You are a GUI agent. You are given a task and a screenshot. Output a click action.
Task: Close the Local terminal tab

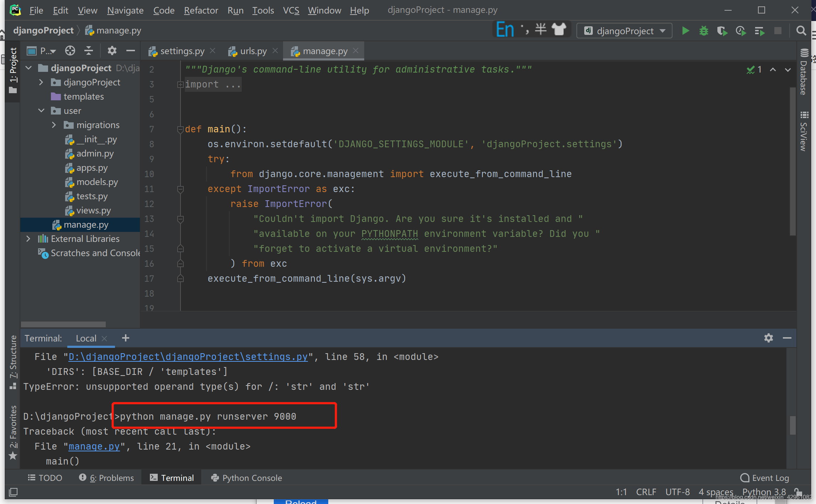pos(104,339)
